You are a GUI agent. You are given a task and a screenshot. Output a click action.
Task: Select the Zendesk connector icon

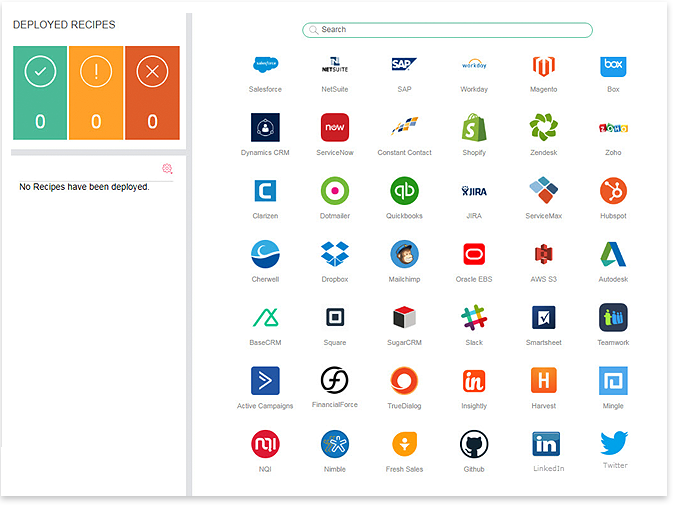[x=543, y=127]
